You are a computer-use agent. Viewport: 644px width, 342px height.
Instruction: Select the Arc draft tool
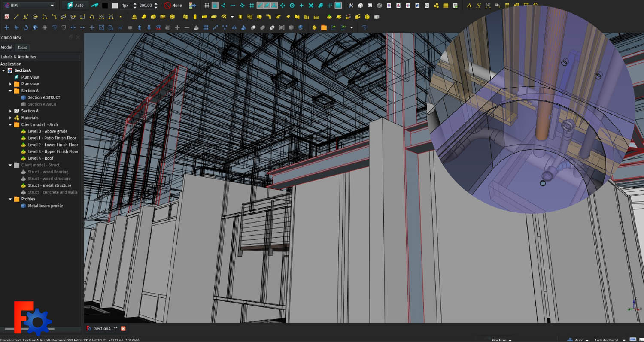coord(45,17)
